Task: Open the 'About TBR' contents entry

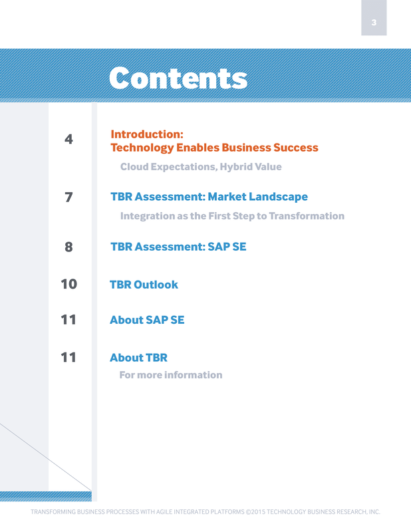Action: point(138,358)
